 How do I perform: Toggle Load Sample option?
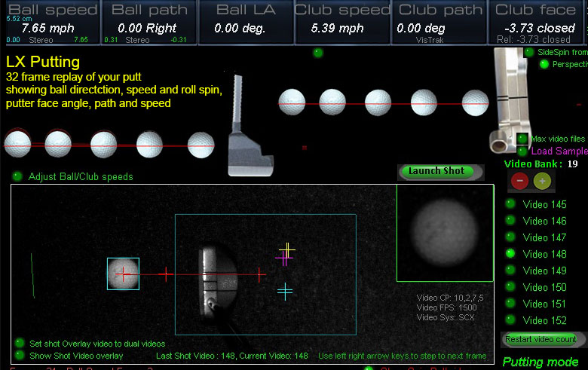point(522,151)
